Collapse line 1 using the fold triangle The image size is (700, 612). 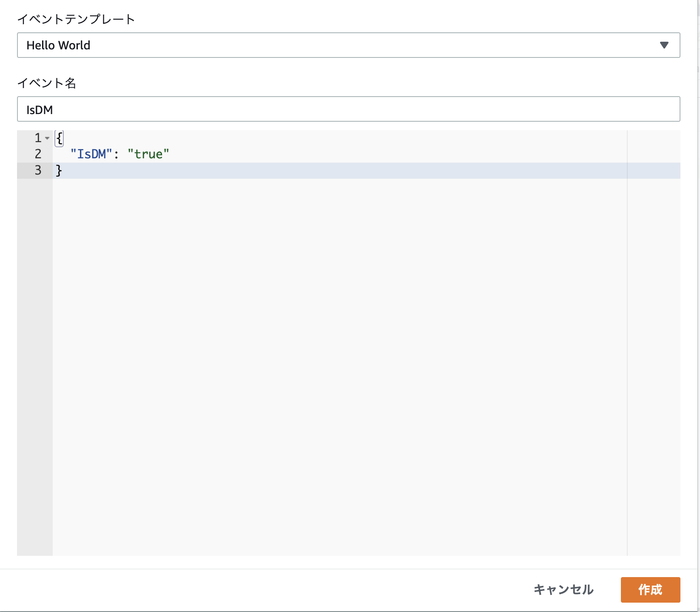pos(48,138)
